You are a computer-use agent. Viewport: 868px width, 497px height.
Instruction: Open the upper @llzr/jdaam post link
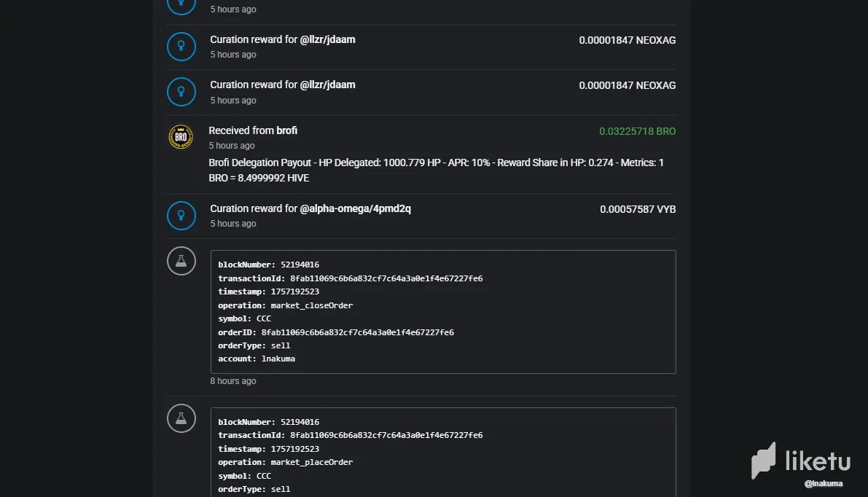pyautogui.click(x=327, y=39)
